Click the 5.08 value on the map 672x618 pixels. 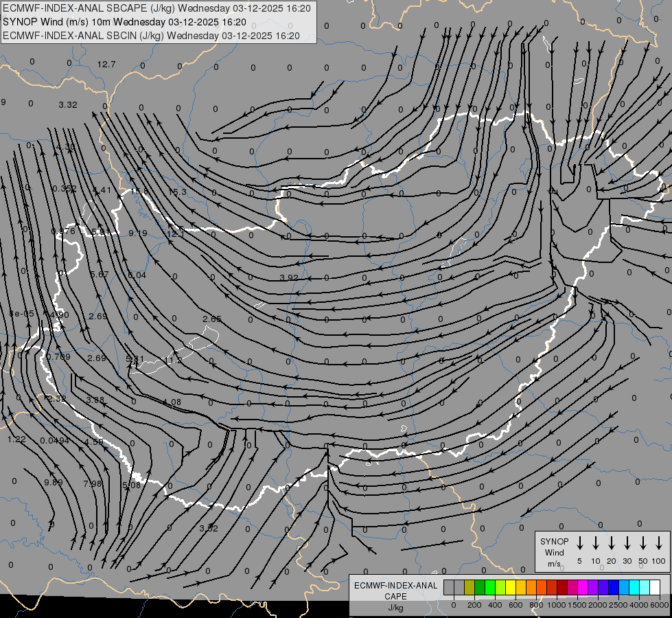pyautogui.click(x=132, y=485)
